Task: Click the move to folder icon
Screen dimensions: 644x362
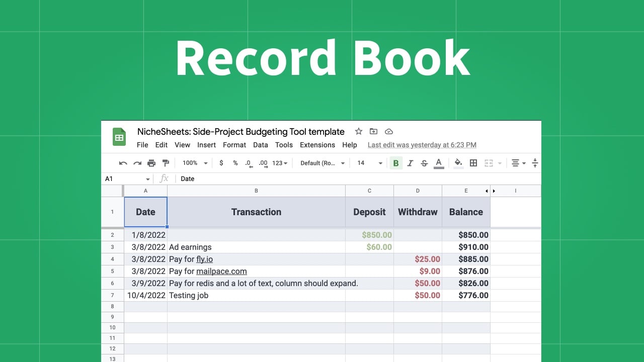Action: 373,131
